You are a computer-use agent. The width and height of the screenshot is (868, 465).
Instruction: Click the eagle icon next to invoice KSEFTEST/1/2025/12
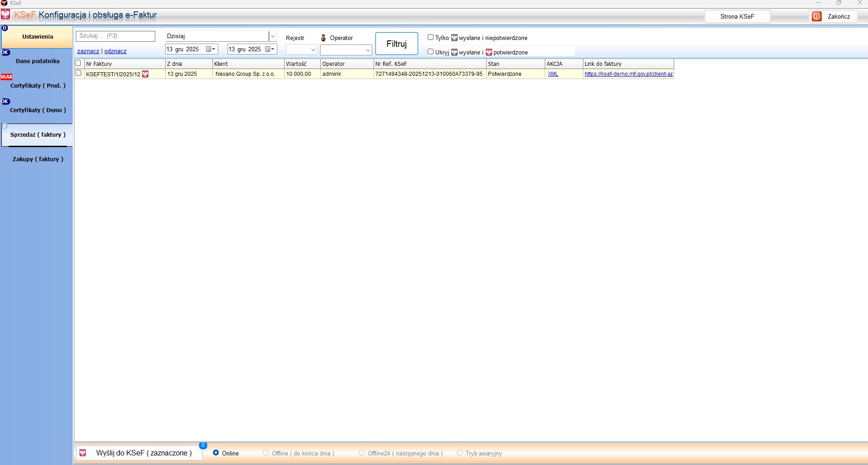click(145, 74)
